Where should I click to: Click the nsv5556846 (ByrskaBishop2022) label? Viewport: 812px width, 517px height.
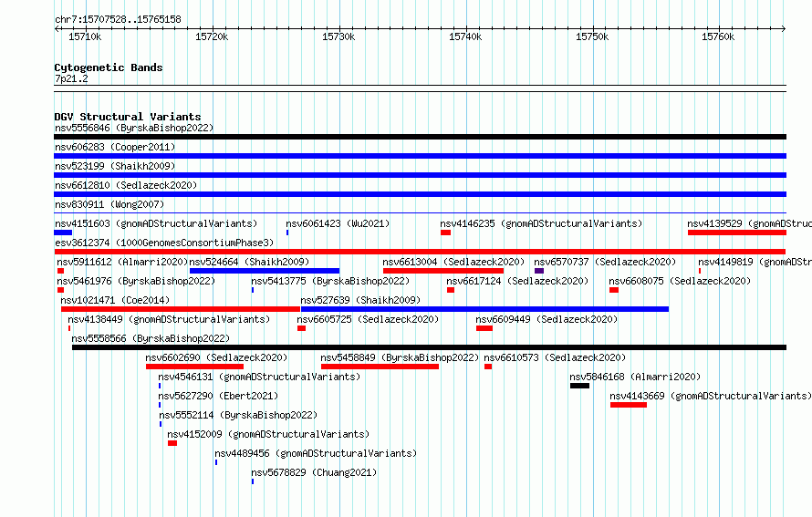tap(134, 128)
